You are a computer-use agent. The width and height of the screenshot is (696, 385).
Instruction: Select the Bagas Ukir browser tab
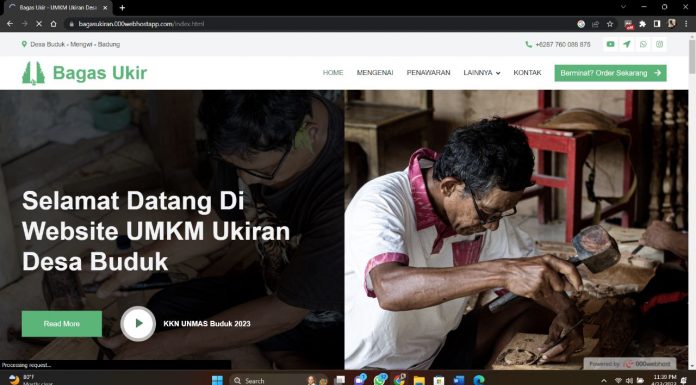click(57, 8)
